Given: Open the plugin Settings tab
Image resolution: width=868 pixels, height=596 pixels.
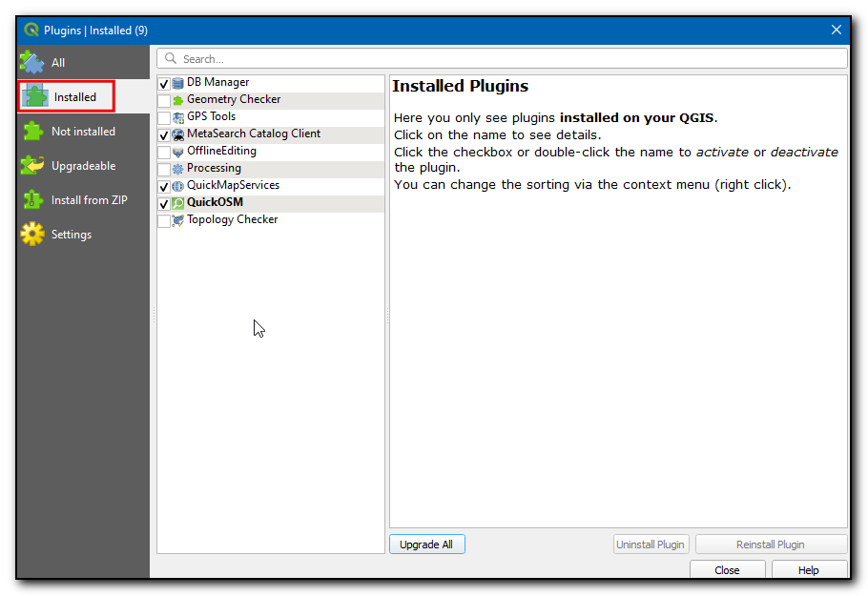Looking at the screenshot, I should point(71,235).
